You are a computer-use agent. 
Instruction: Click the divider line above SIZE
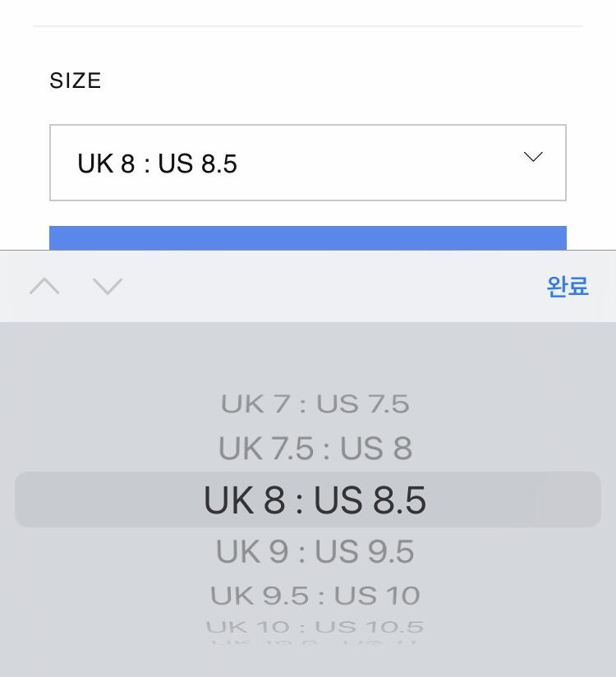point(308,26)
